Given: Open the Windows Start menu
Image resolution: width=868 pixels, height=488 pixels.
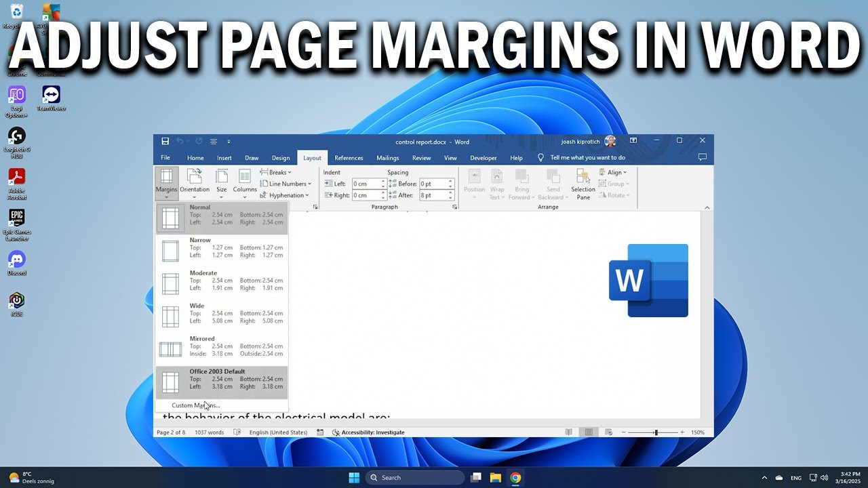Looking at the screenshot, I should tap(354, 478).
